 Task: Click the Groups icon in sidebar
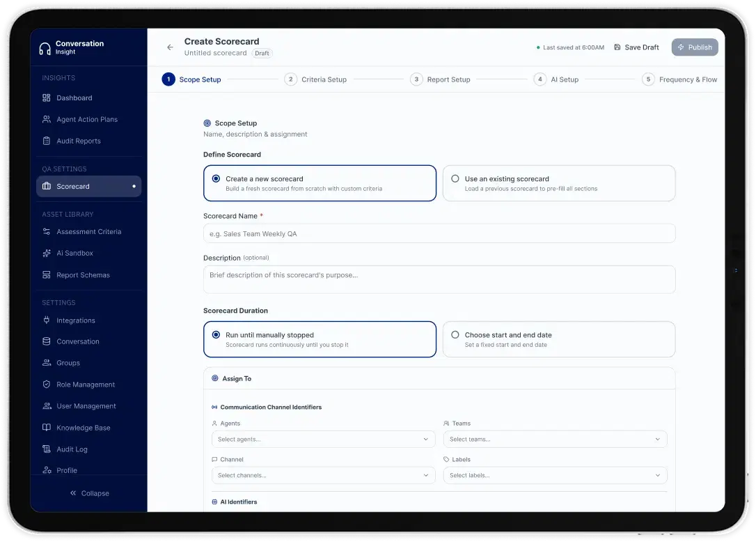(x=46, y=362)
